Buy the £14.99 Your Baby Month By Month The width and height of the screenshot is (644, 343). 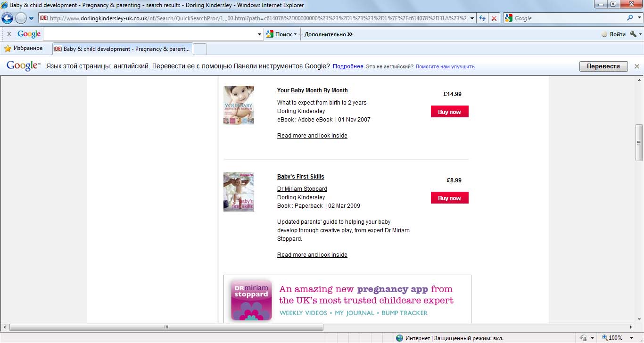click(450, 112)
